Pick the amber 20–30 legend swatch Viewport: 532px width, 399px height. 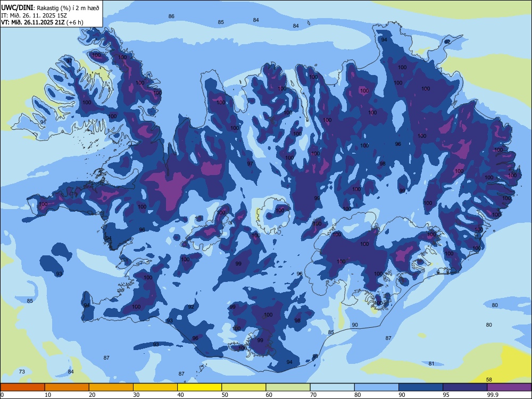[111, 387]
